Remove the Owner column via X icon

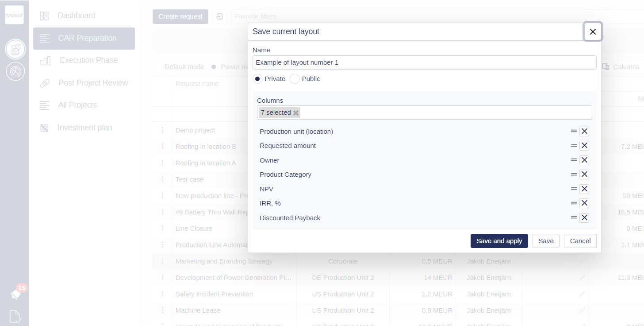click(x=584, y=160)
